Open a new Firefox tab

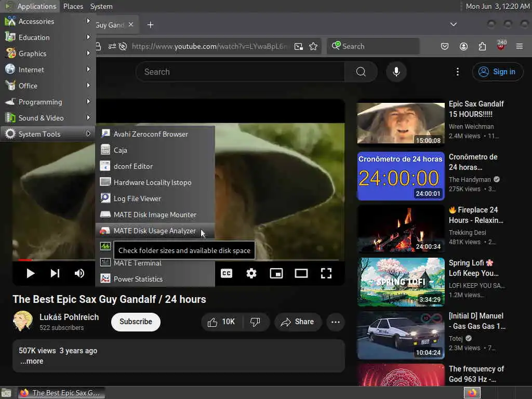click(x=150, y=25)
